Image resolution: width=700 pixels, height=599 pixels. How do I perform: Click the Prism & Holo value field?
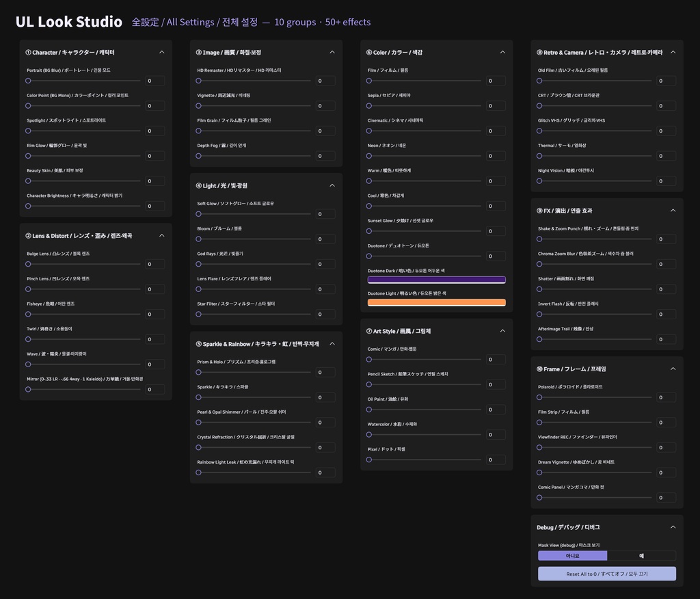tap(325, 372)
